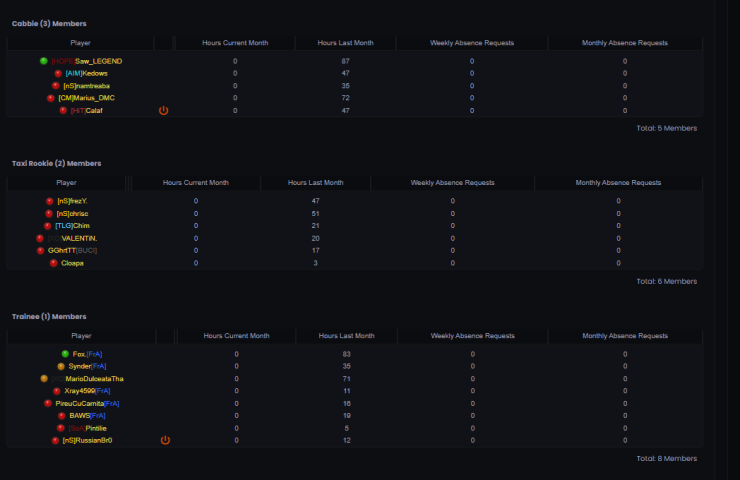This screenshot has height=480, width=740.
Task: Open the [CM]Marius_DMC player profile
Action: (86, 98)
